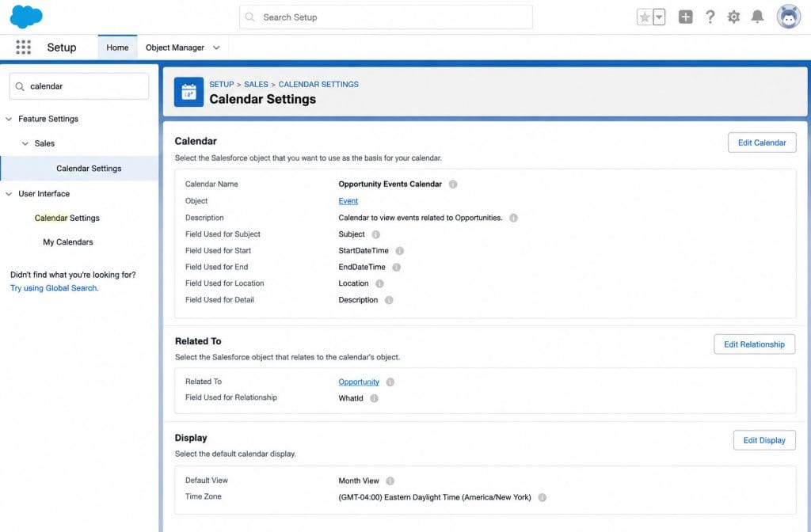The width and height of the screenshot is (811, 532).
Task: Click the Month View value text
Action: [359, 481]
